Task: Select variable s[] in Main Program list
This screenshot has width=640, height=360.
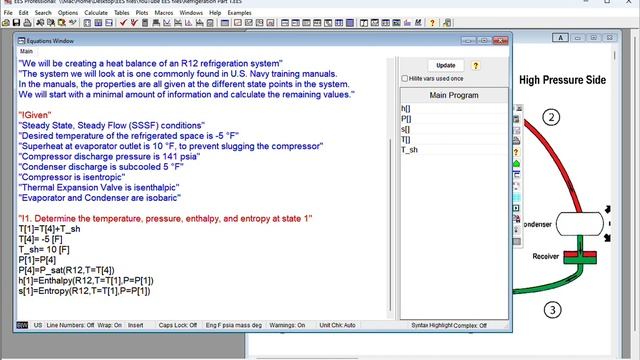Action: click(x=454, y=129)
